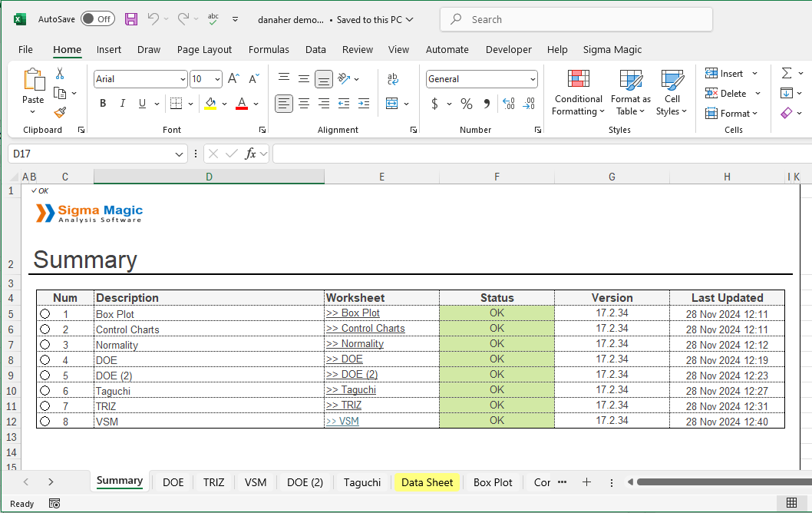Screen dimensions: 812x513
Task: Select the radio button for DOE row 4
Action: coord(45,360)
